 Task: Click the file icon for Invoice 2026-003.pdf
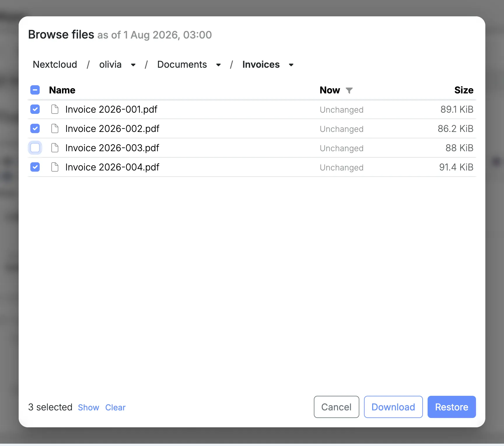pyautogui.click(x=55, y=148)
